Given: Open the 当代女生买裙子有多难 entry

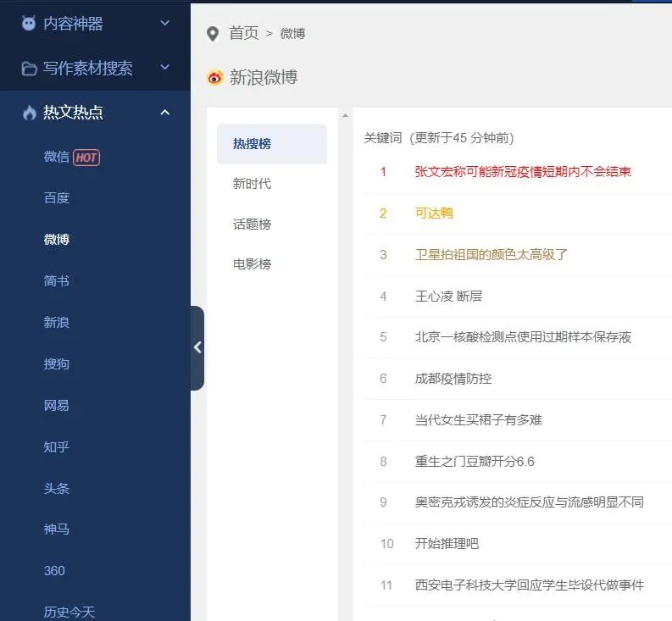Looking at the screenshot, I should tap(479, 420).
